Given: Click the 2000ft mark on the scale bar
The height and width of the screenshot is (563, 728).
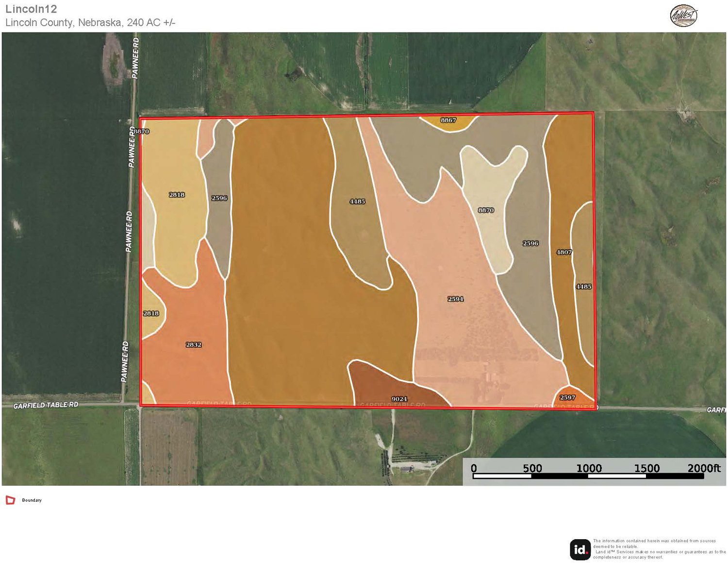Looking at the screenshot, I should (703, 468).
